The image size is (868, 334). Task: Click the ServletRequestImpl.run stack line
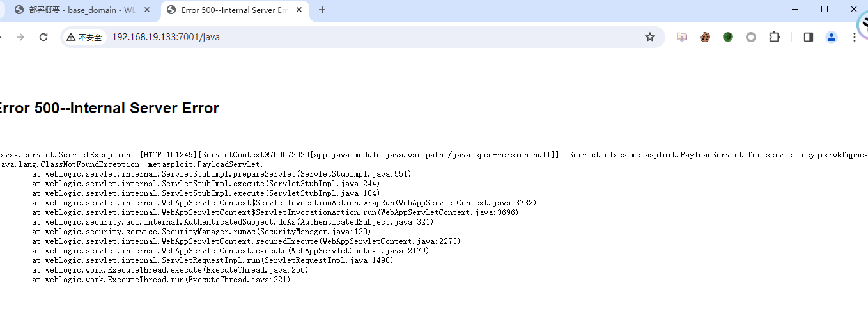[213, 260]
